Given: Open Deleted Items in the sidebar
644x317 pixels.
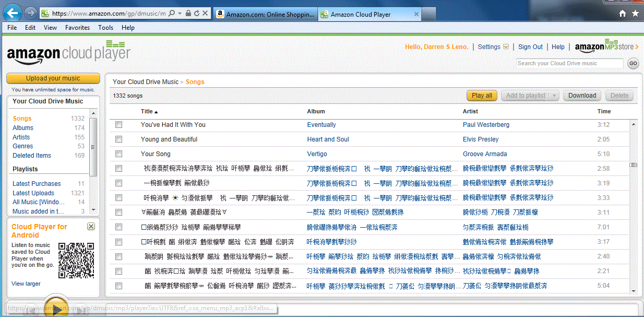Looking at the screenshot, I should click(32, 156).
